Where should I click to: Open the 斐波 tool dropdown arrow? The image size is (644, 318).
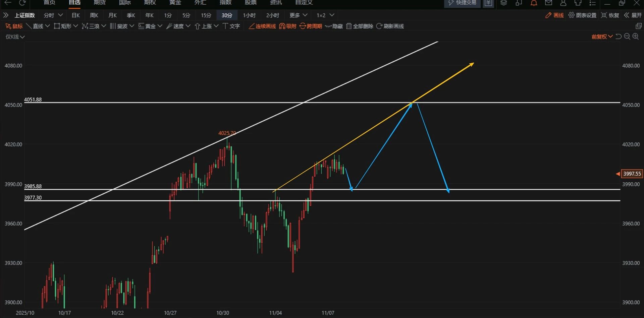[x=131, y=26]
